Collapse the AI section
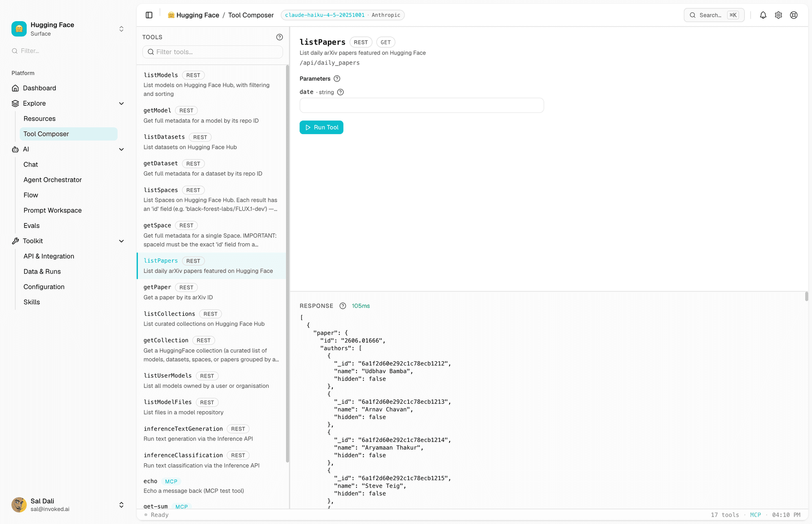Screen dimensions: 812x524 coord(121,149)
